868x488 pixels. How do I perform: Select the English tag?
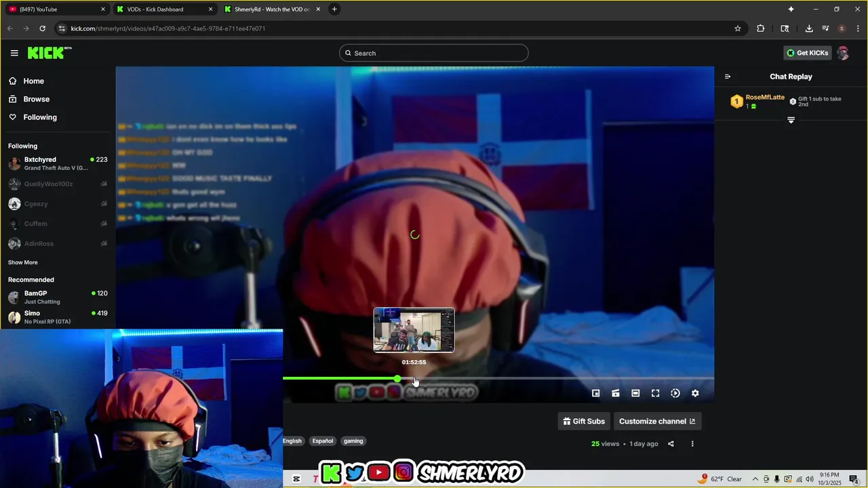click(292, 441)
